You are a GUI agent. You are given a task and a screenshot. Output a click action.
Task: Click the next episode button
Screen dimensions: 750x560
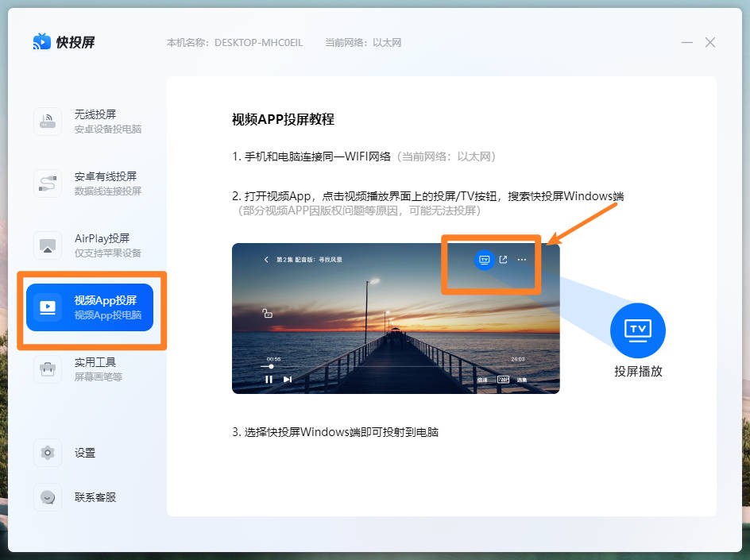click(288, 379)
